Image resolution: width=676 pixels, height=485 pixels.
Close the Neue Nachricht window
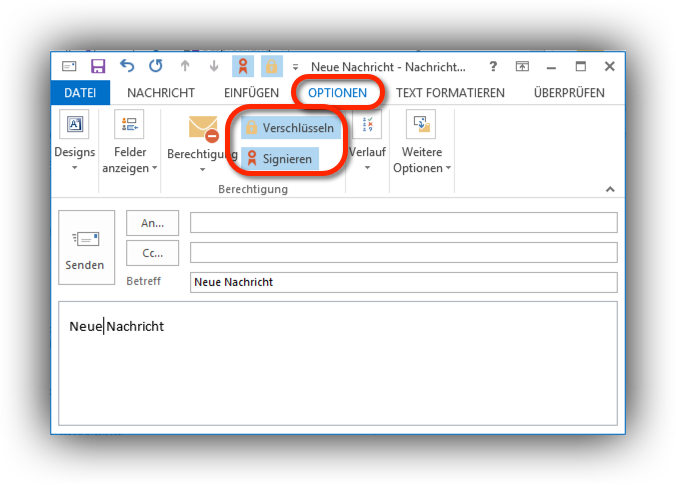[610, 66]
